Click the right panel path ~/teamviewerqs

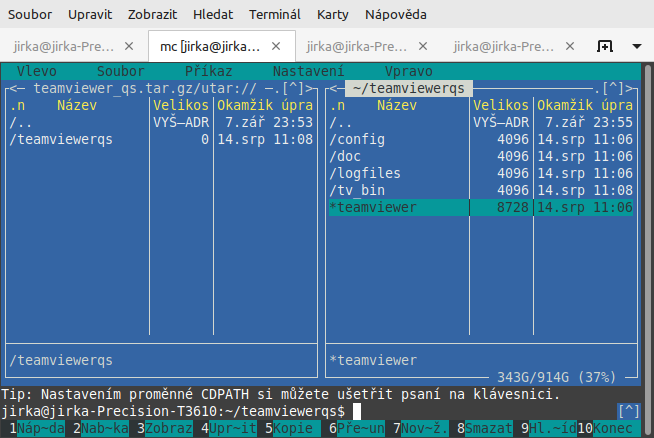(408, 88)
